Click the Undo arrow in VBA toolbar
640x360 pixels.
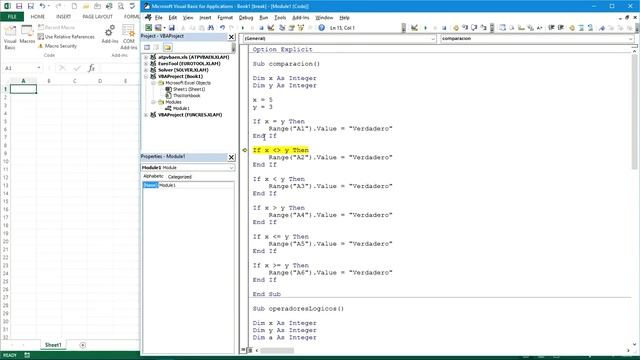tap(222, 28)
